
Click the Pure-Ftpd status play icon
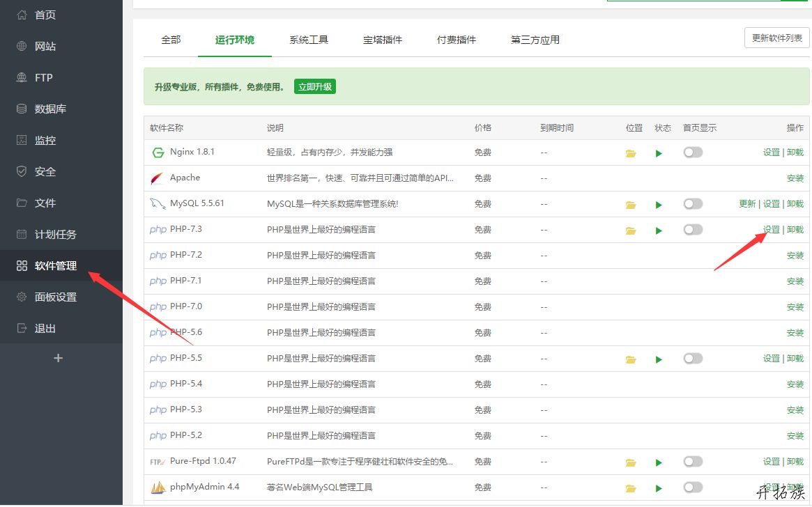coord(659,462)
